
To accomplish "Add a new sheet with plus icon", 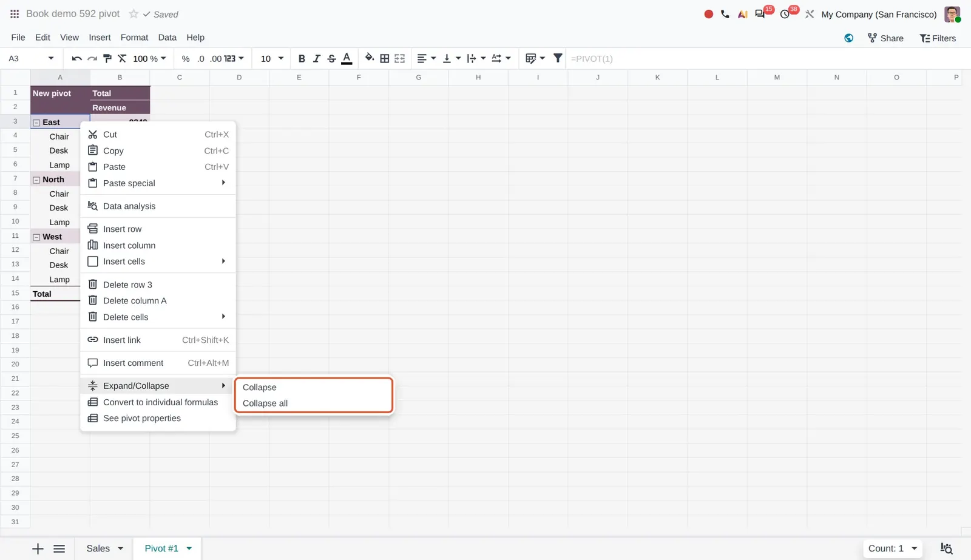I will [38, 549].
